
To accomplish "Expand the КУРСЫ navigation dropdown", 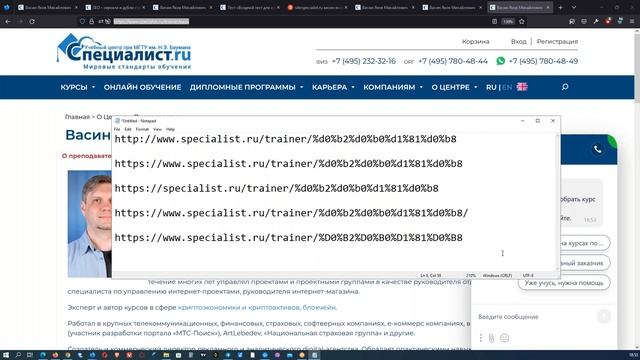I will (78, 87).
